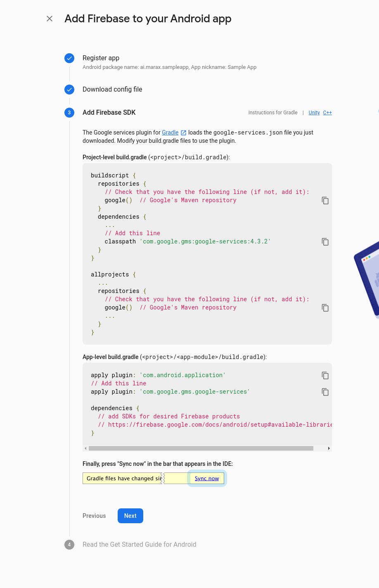The width and height of the screenshot is (379, 588).
Task: Copy the classpath google-services:4.3.2 line
Action: pyautogui.click(x=325, y=242)
